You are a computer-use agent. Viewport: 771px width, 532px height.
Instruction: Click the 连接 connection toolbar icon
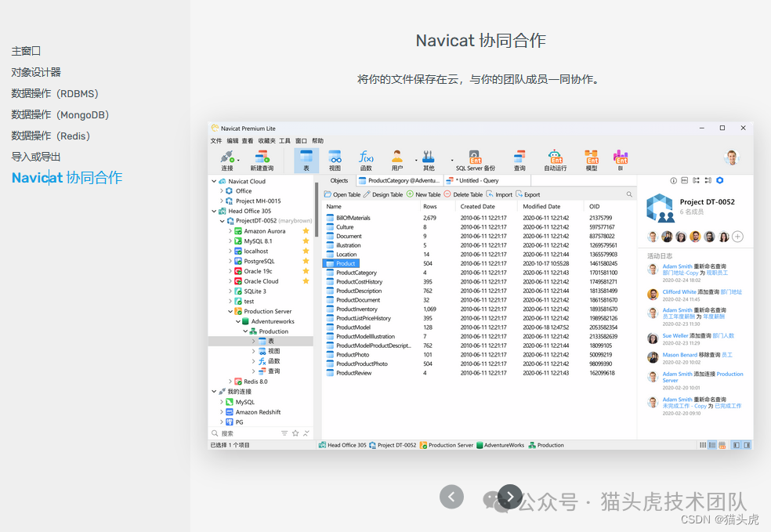227,161
